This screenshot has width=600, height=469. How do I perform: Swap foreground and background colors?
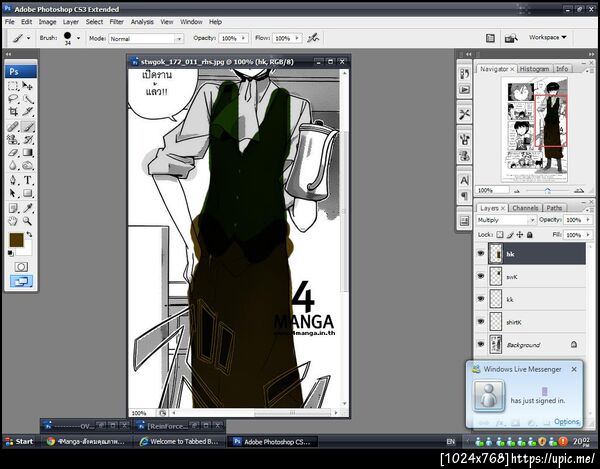coord(29,234)
